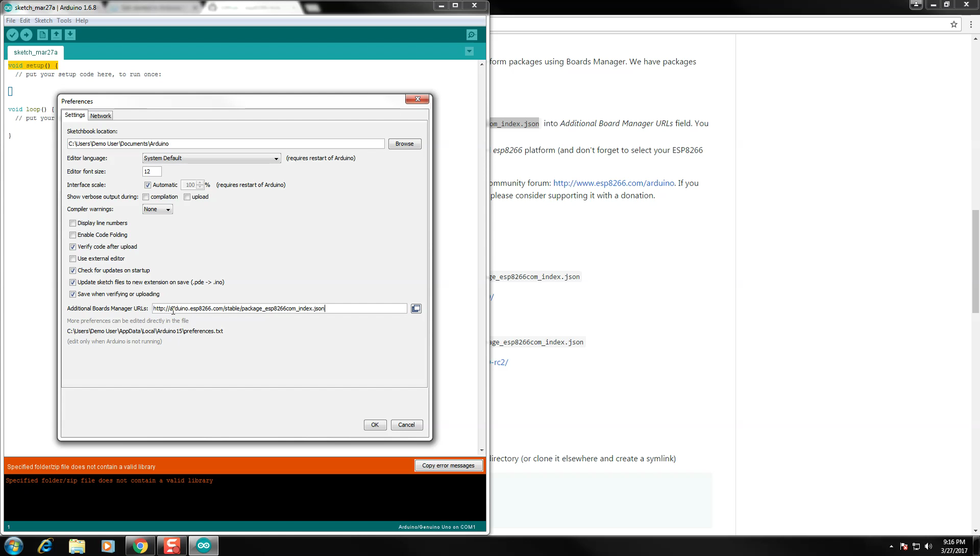Click the Upload arrow toolbar icon

tap(26, 35)
